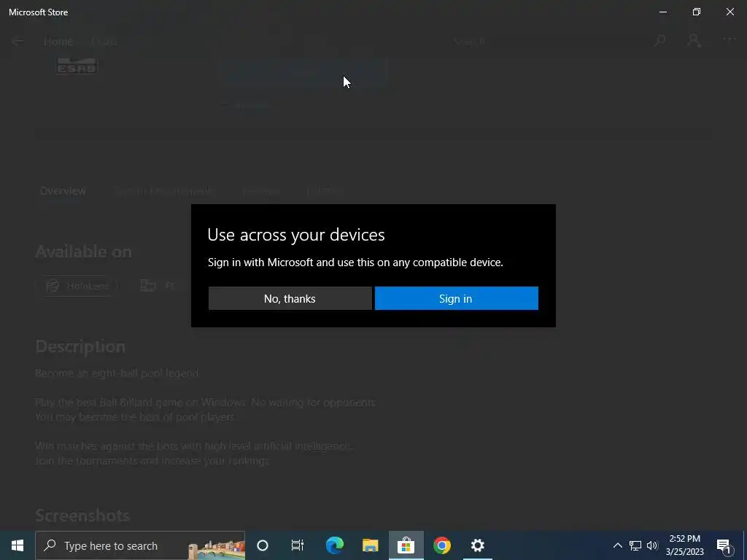
Task: Click the HoloLens availability chip
Action: coord(77,286)
